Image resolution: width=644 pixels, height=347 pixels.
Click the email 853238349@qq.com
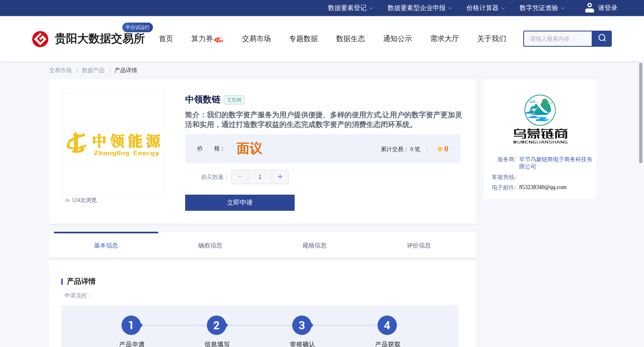543,187
